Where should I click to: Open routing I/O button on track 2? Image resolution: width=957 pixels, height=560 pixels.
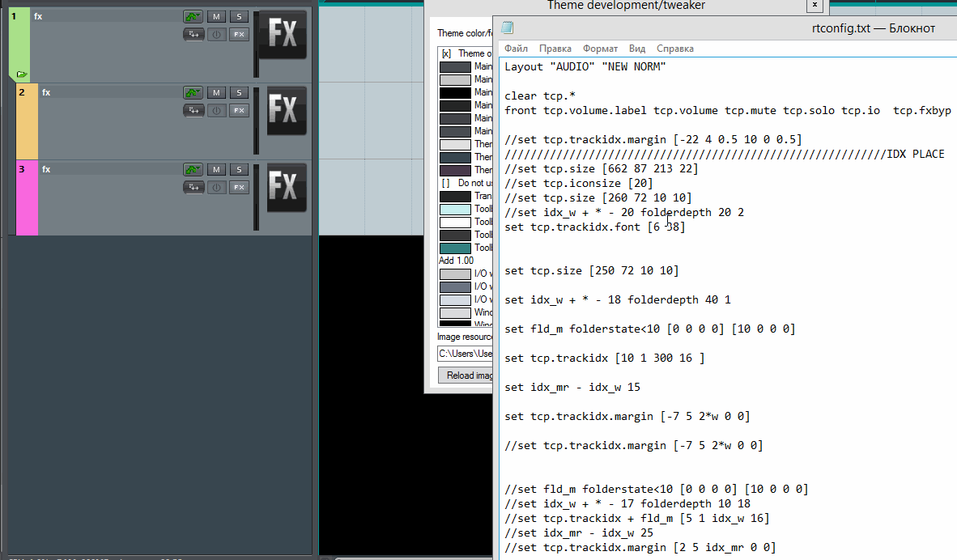pyautogui.click(x=194, y=110)
